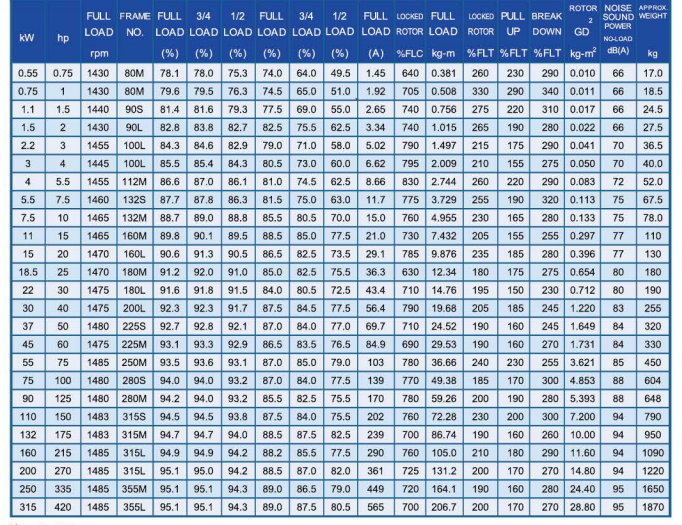Select full load torque value 86.74
The height and width of the screenshot is (525, 682).
coord(444,435)
